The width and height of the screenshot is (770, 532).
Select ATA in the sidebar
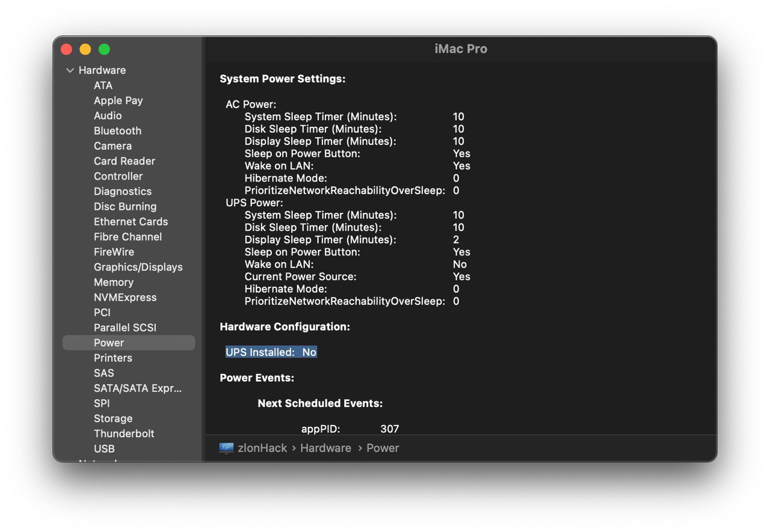coord(103,85)
